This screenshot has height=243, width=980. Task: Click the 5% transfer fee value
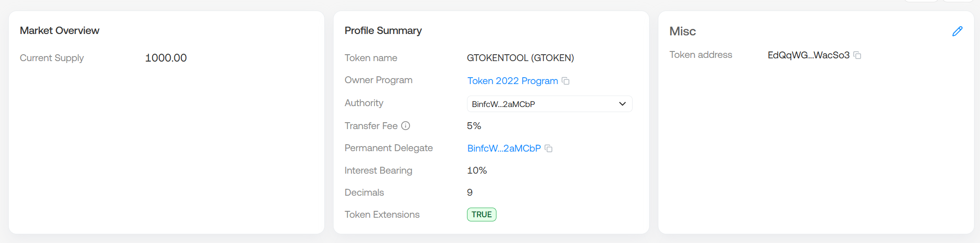(x=473, y=126)
